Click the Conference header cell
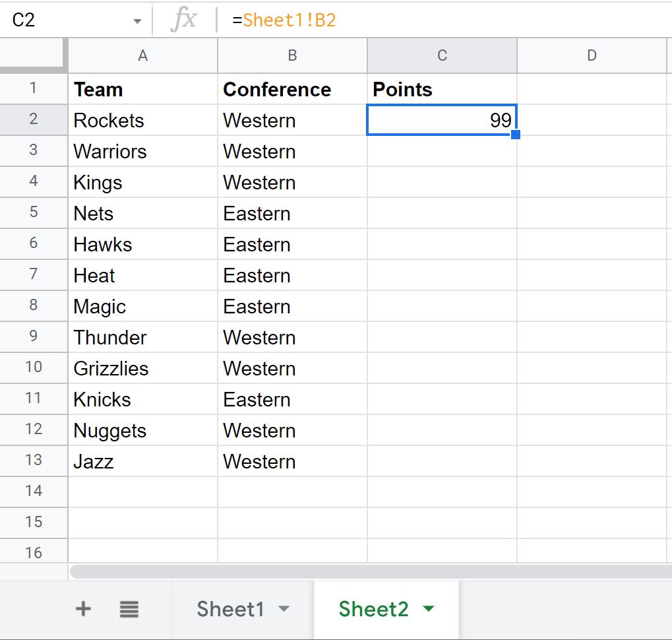Viewport: 672px width, 640px height. tap(292, 89)
